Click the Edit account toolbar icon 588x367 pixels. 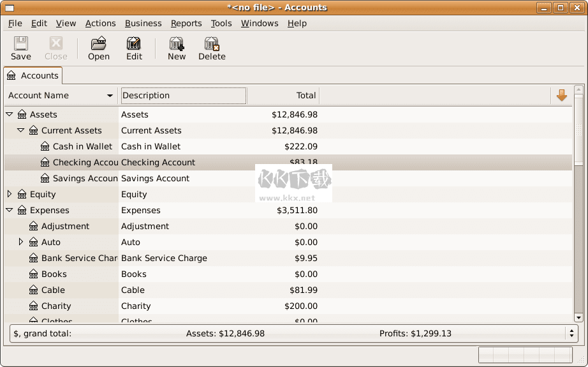(134, 44)
